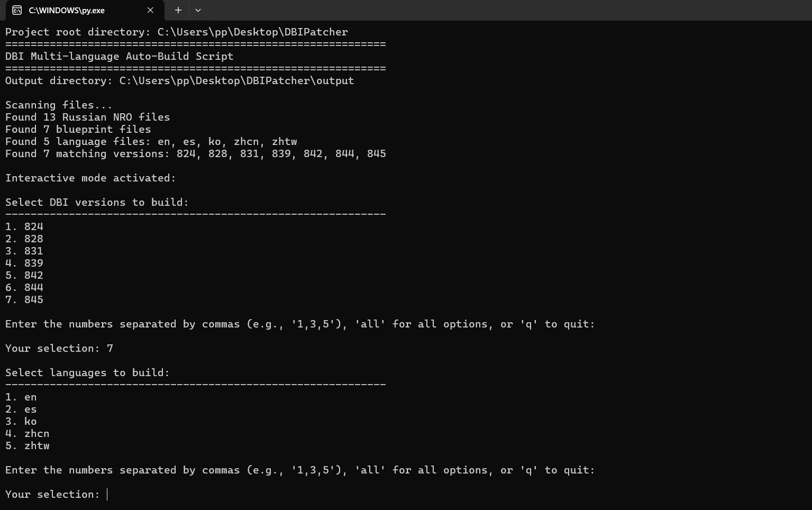Click the Output directory path line
The width and height of the screenshot is (812, 510).
[x=179, y=80]
